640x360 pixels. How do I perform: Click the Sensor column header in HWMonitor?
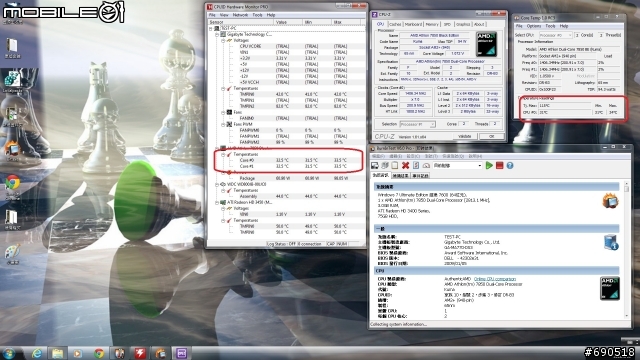(240, 22)
